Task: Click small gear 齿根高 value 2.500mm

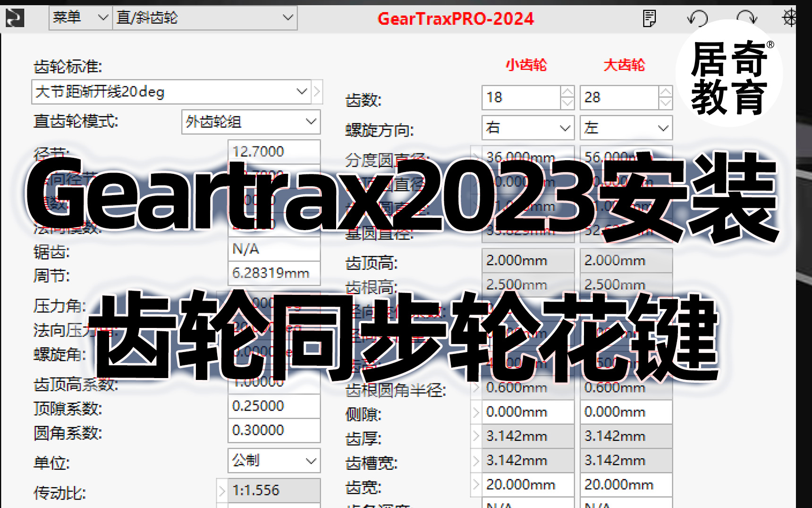Action: click(528, 284)
